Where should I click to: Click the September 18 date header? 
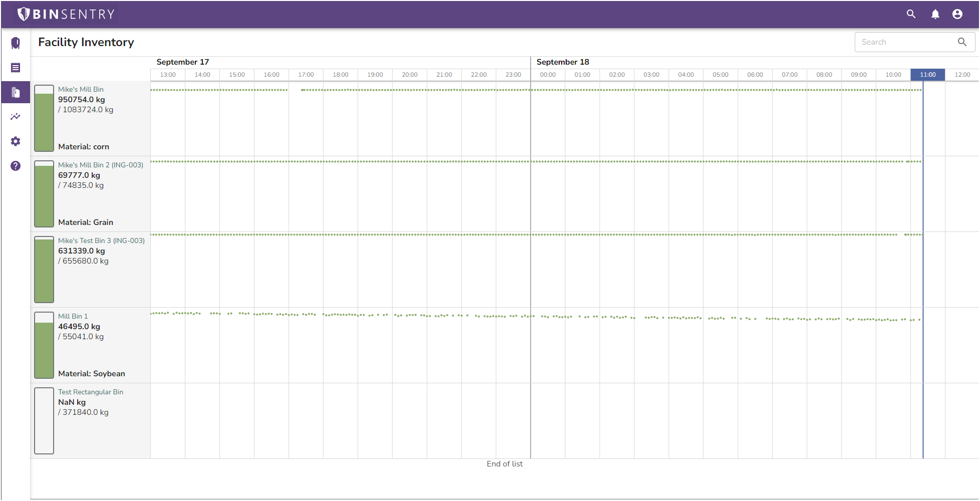tap(562, 62)
